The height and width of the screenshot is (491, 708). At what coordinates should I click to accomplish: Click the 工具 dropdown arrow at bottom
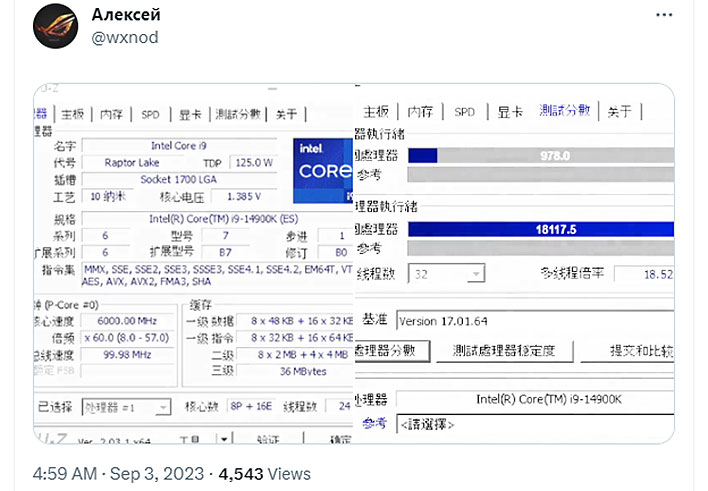click(224, 439)
